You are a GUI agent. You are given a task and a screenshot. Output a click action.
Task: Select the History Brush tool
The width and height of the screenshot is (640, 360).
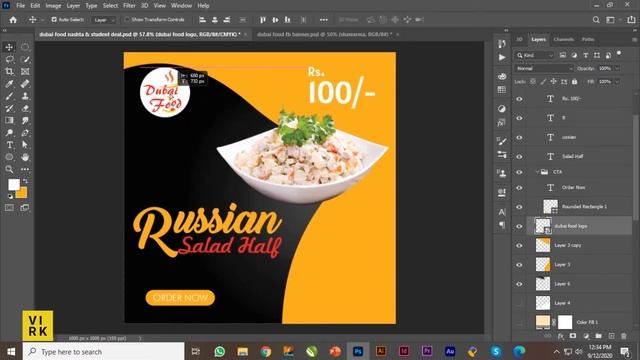(x=9, y=108)
